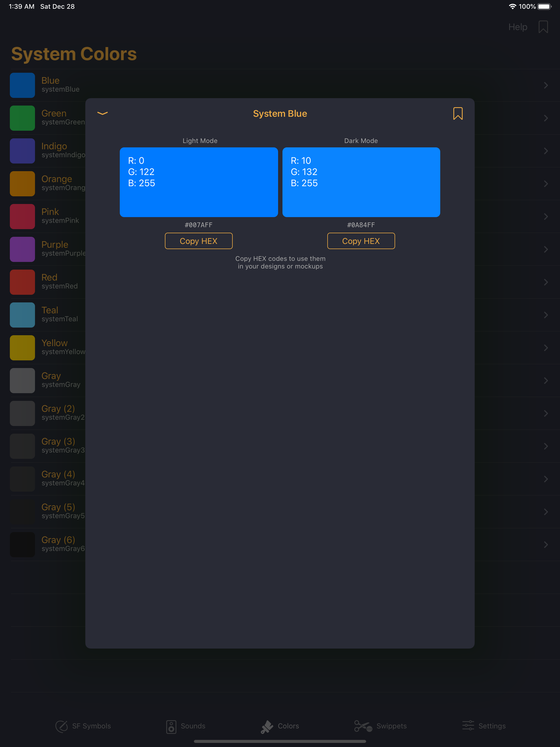560x747 pixels.
Task: Copy HEX for Dark Mode color
Action: pos(361,241)
